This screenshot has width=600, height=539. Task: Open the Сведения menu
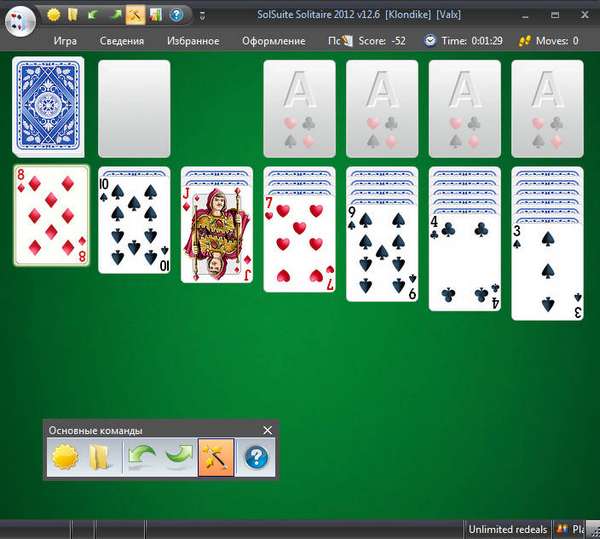tap(122, 41)
